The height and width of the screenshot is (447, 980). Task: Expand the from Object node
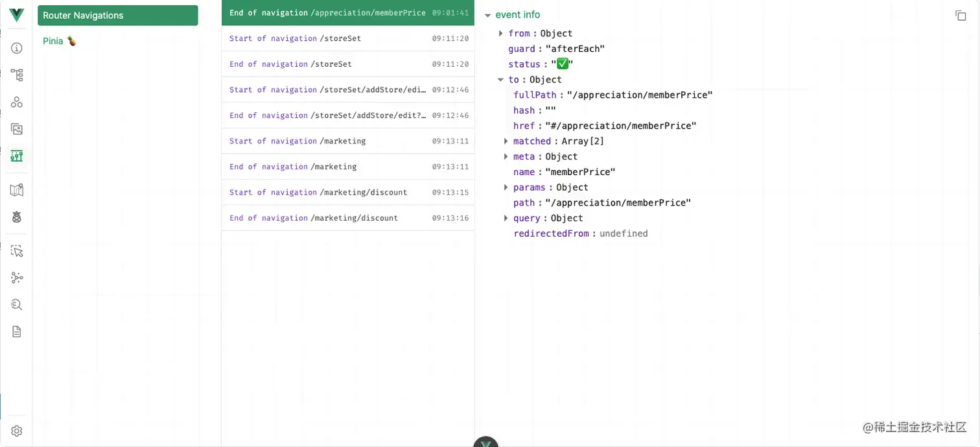tap(501, 33)
